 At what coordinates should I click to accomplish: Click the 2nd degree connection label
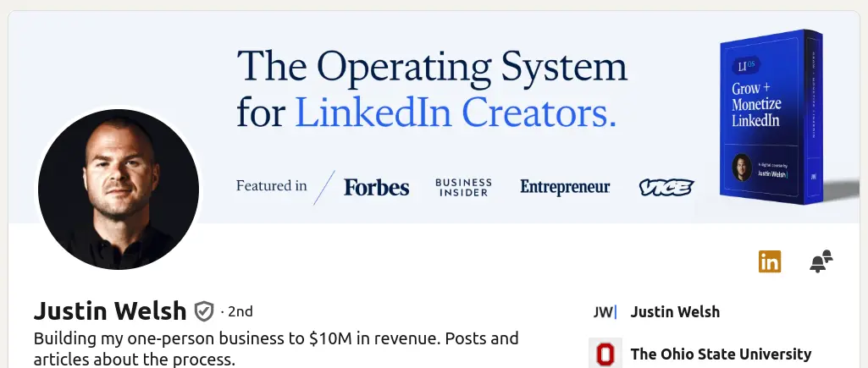point(239,311)
